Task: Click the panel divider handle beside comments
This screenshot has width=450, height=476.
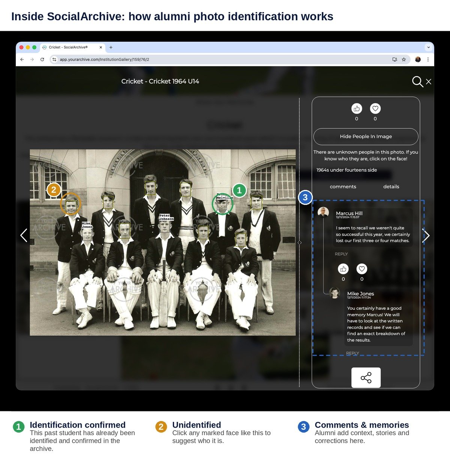Action: point(300,243)
